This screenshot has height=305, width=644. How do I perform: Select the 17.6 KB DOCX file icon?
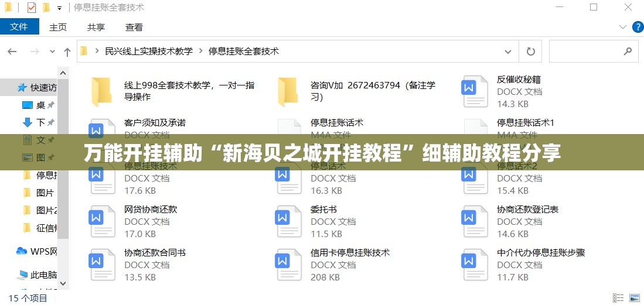tap(101, 181)
